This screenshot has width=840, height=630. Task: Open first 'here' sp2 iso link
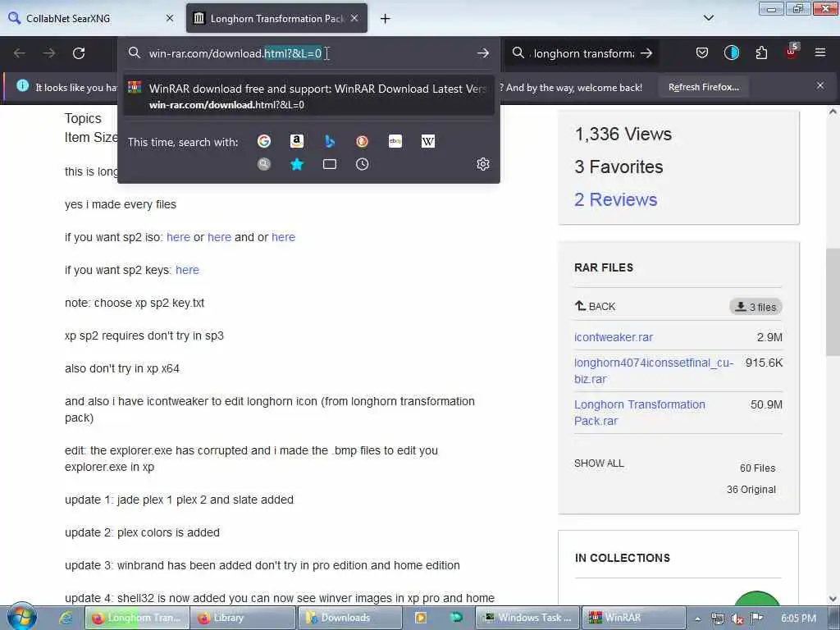(178, 237)
